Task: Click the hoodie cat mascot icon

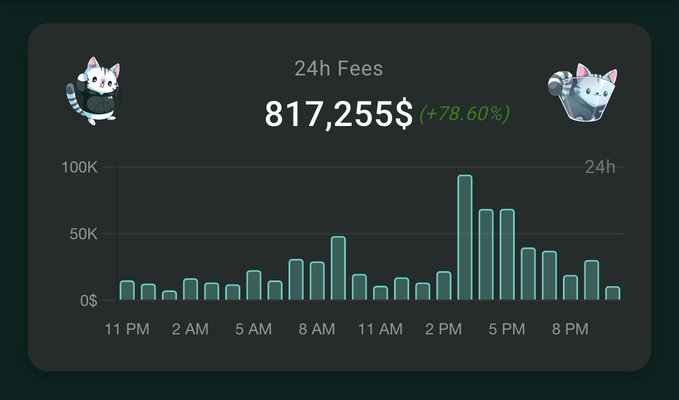Action: click(93, 91)
